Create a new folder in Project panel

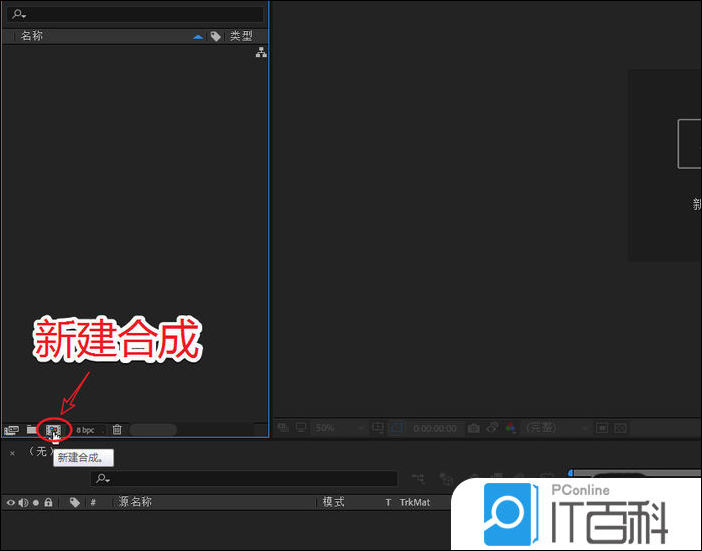(31, 430)
